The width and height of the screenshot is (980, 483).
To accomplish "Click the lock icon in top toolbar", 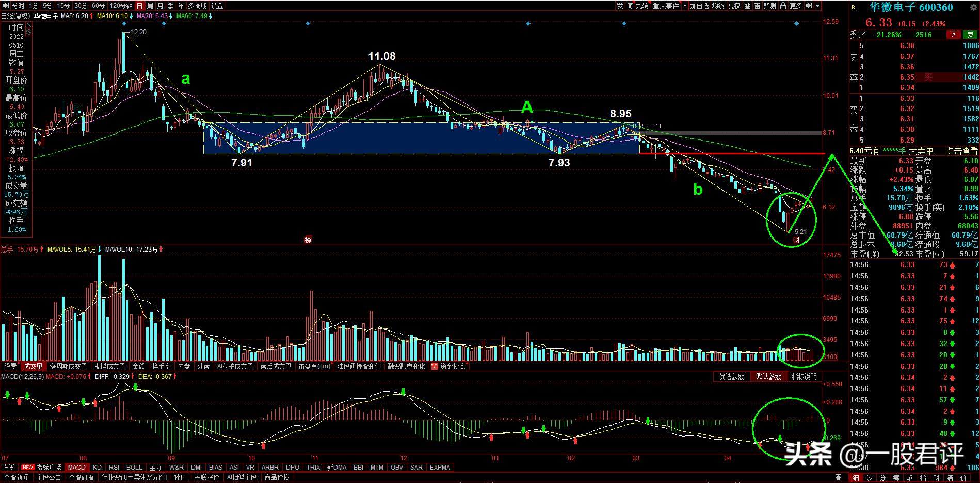I will tap(783, 6).
